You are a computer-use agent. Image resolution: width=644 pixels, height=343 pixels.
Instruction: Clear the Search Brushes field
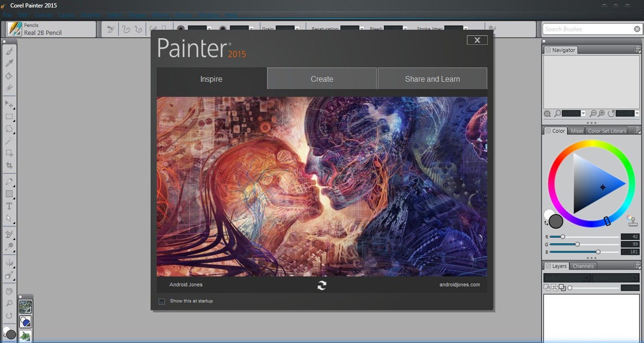(637, 29)
